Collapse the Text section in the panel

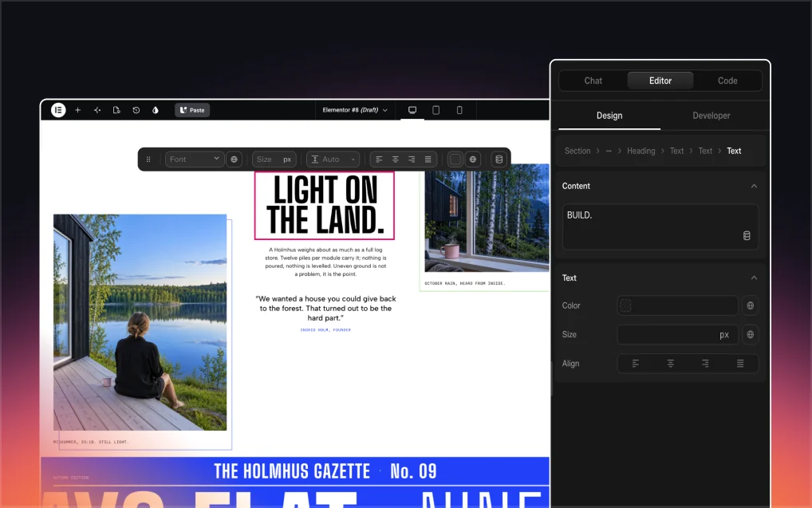(754, 278)
